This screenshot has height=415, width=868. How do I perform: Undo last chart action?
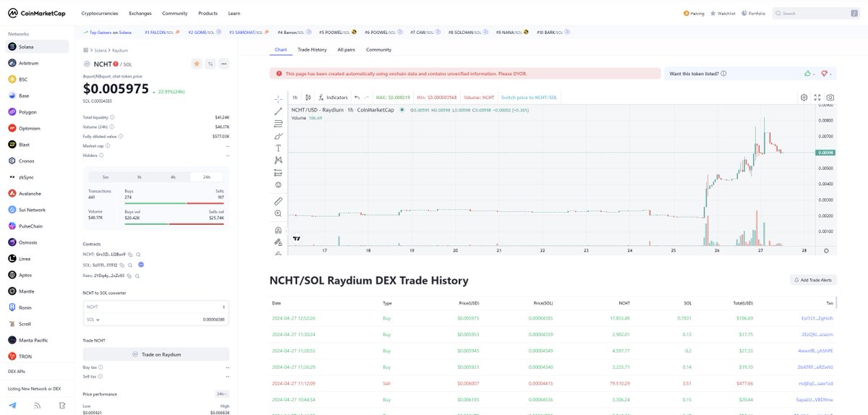(357, 97)
